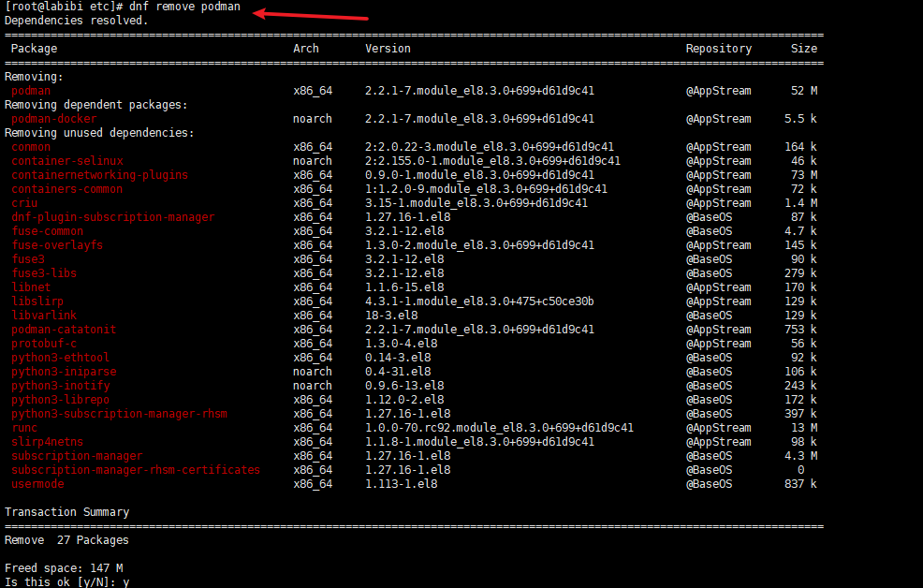Select the 'python3-iniparse' package name
Image resolution: width=923 pixels, height=588 pixels.
pyautogui.click(x=64, y=372)
